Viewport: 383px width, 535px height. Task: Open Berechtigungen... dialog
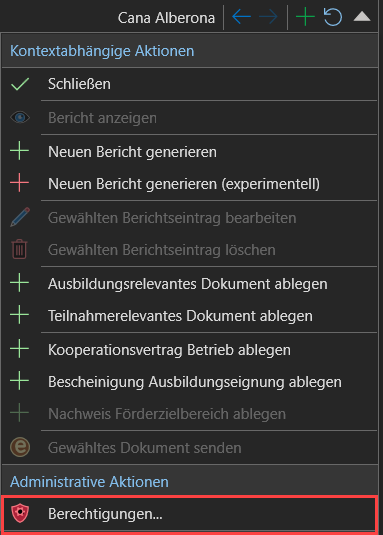click(190, 514)
